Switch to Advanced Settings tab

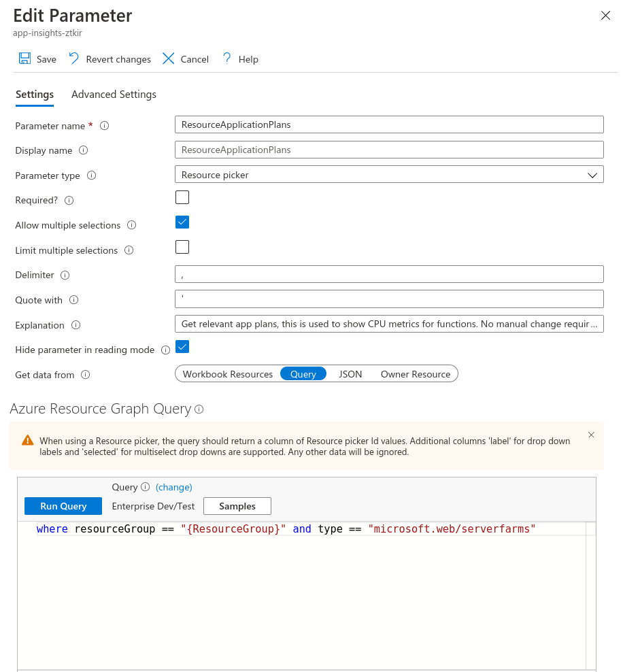114,95
